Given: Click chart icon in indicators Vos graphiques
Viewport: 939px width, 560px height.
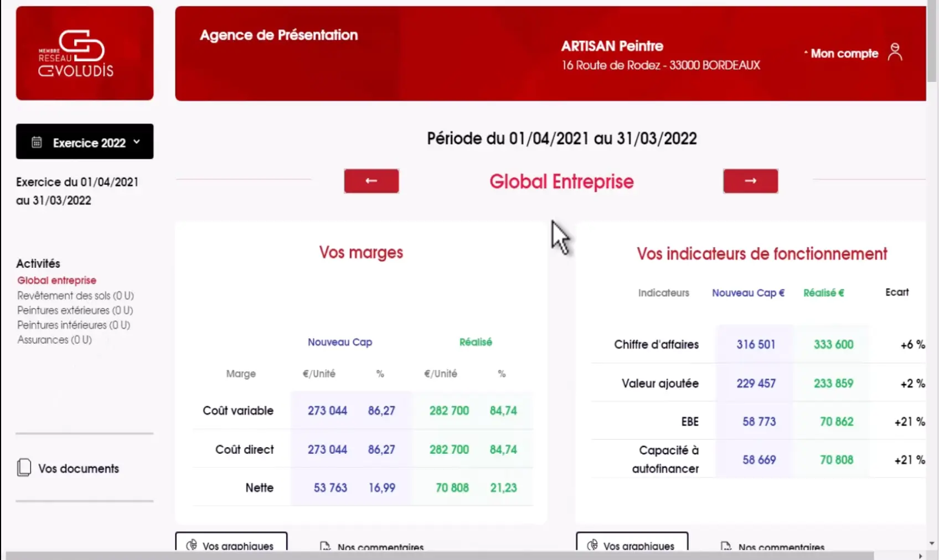Looking at the screenshot, I should tap(592, 545).
